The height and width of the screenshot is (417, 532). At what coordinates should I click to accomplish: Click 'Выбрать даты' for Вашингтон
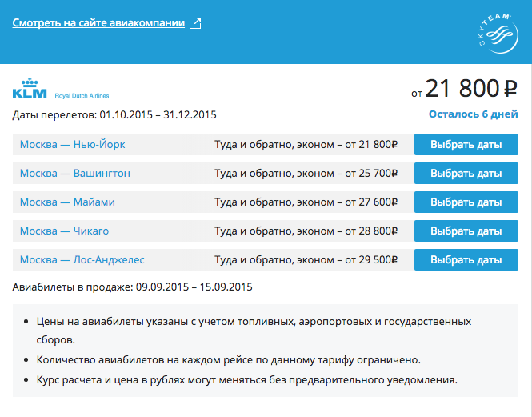tap(466, 173)
